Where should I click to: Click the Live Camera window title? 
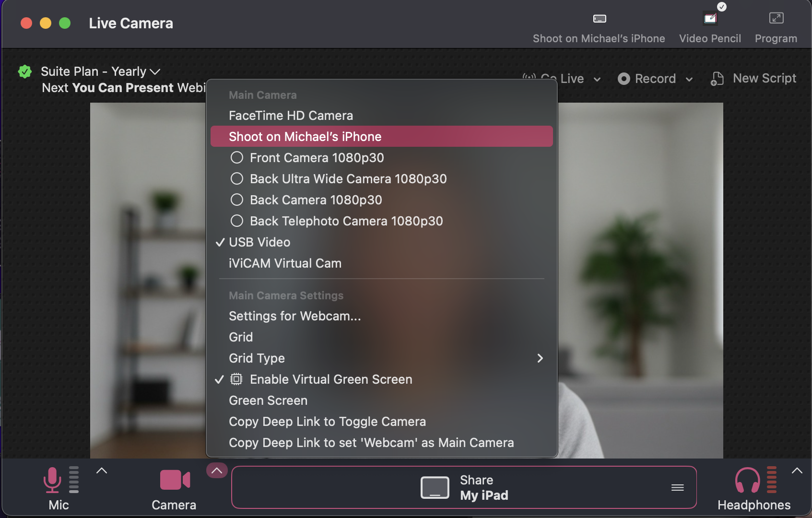131,23
